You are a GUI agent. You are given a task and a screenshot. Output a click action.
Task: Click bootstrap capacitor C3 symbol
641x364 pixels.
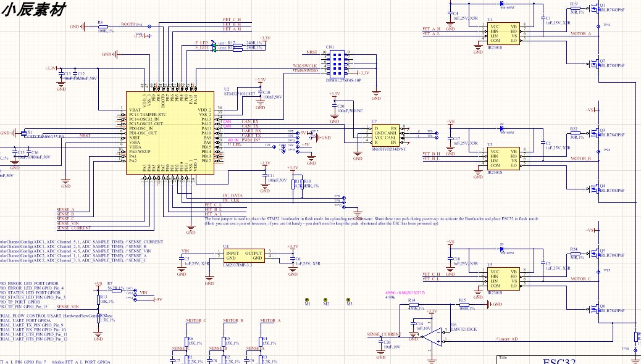tap(543, 263)
